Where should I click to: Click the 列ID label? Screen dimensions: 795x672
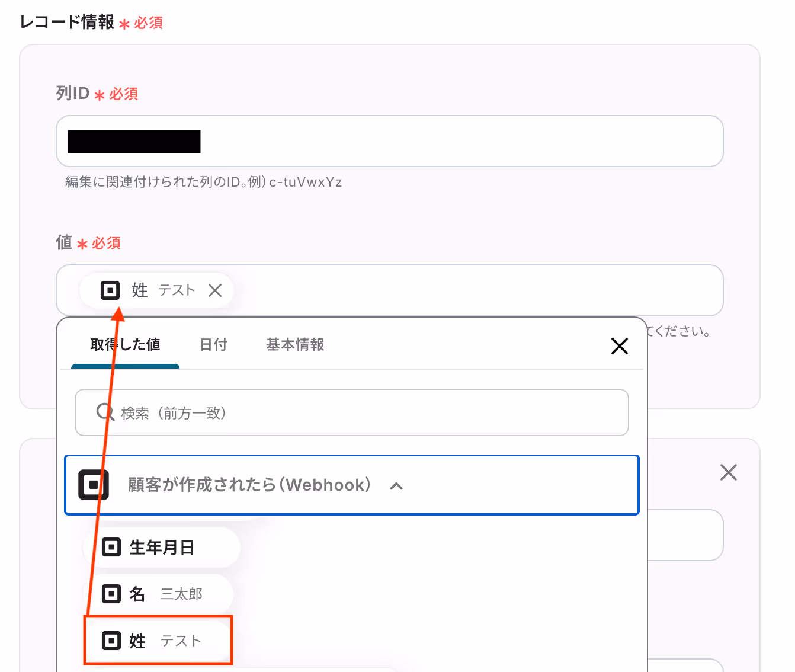[x=72, y=93]
